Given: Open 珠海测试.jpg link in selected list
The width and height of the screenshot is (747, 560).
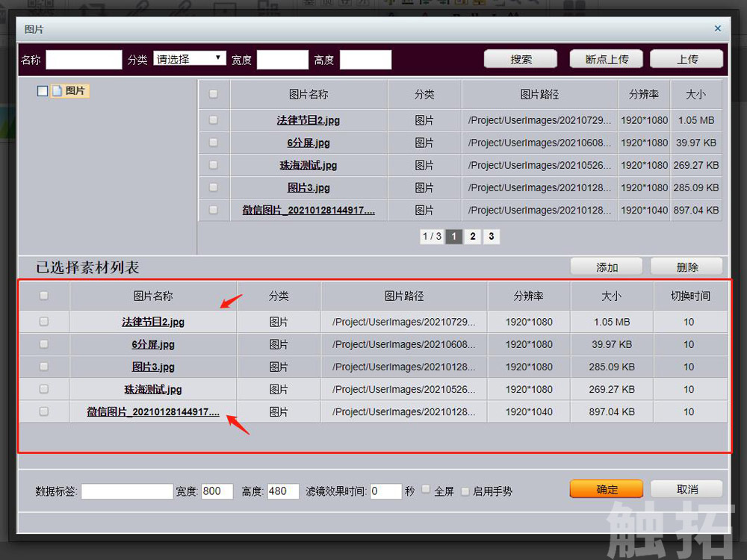Looking at the screenshot, I should pos(153,390).
